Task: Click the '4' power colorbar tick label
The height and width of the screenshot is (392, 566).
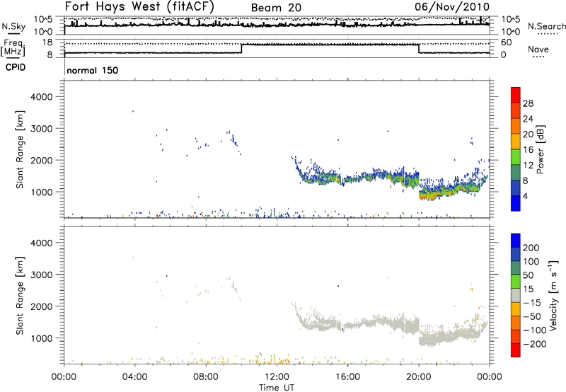Action: click(525, 197)
